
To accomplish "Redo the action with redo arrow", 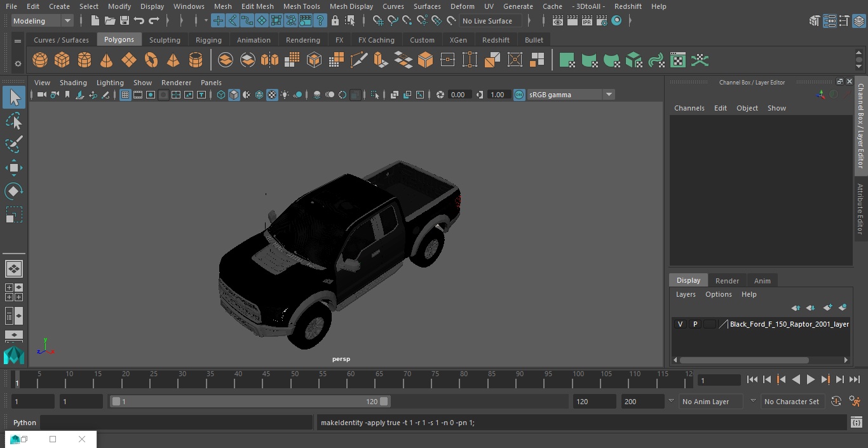I will [x=154, y=21].
